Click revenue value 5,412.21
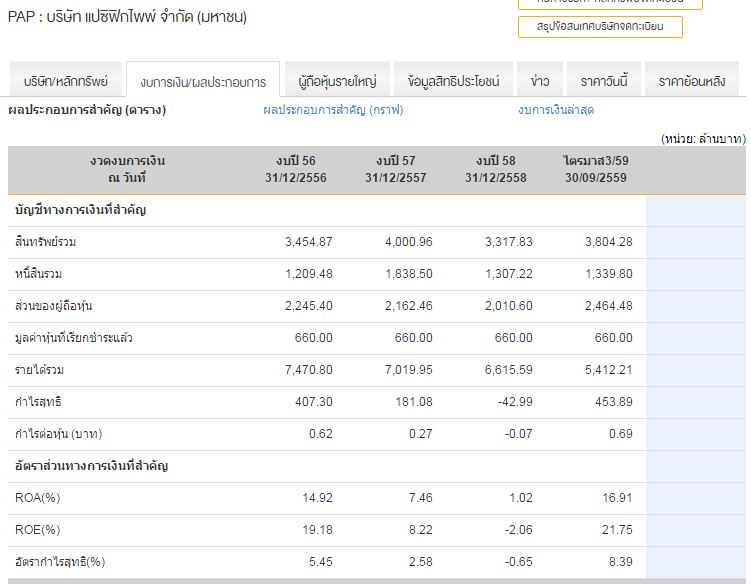The height and width of the screenshot is (584, 751). pos(609,370)
